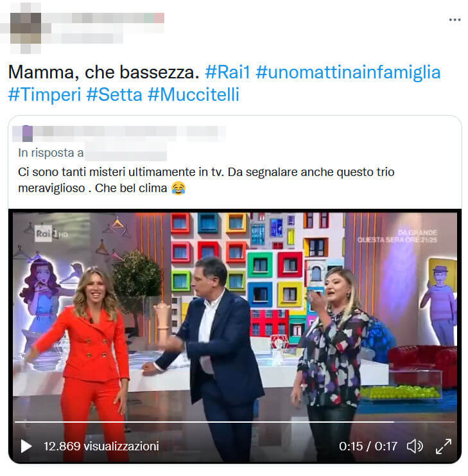Open the tweet author's blurred profile avatar
The height and width of the screenshot is (476, 468).
(x=26, y=28)
